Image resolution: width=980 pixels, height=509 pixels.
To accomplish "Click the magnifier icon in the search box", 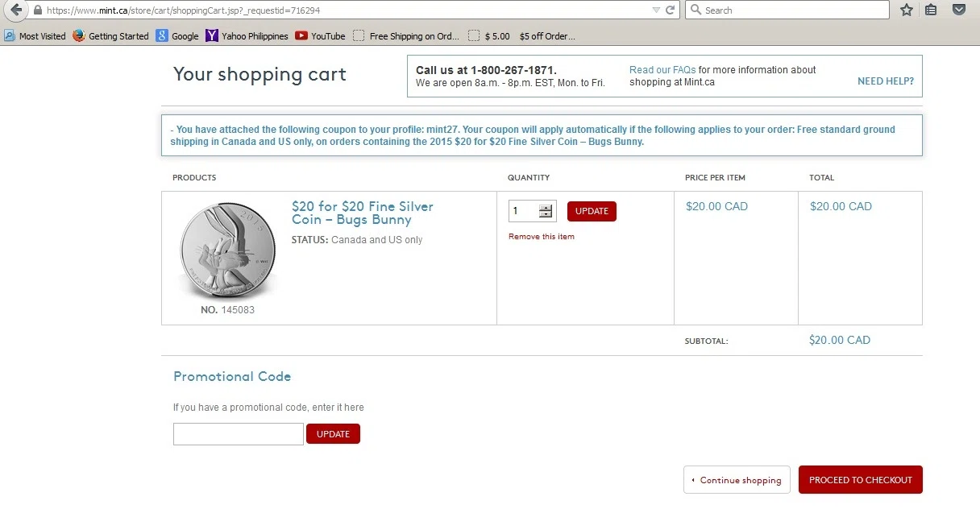I will pos(696,10).
